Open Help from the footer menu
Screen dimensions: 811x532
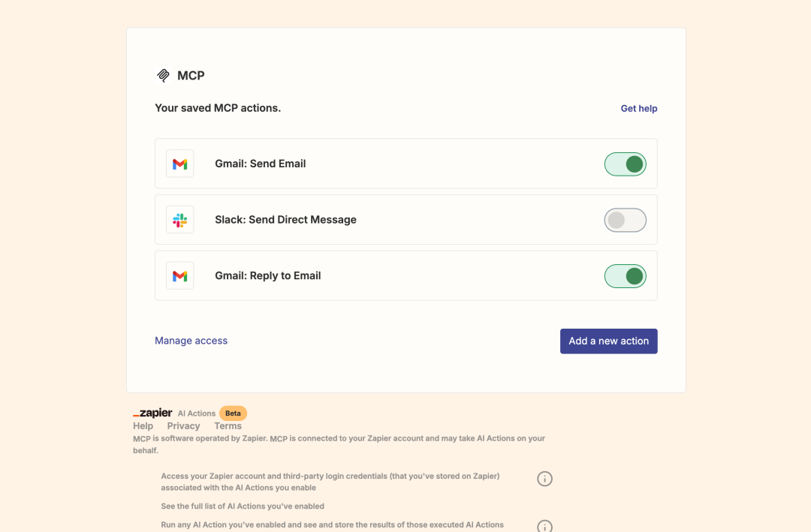pos(143,425)
